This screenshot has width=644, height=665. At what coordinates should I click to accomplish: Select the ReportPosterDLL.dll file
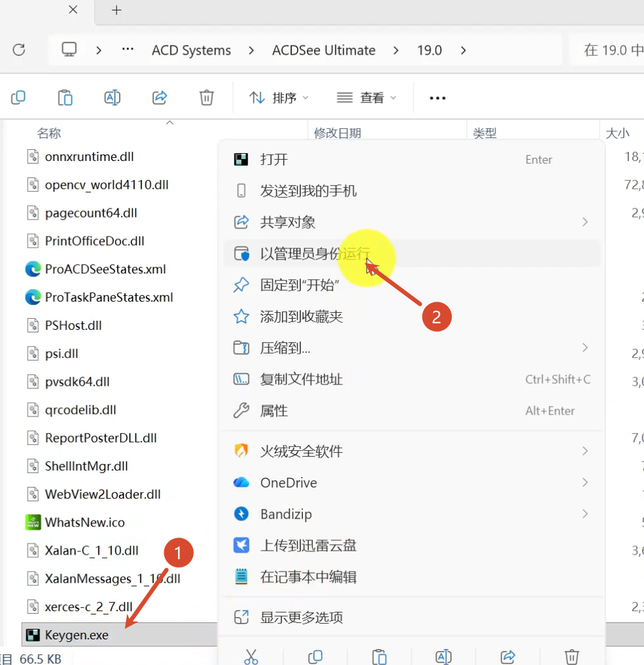click(x=101, y=438)
